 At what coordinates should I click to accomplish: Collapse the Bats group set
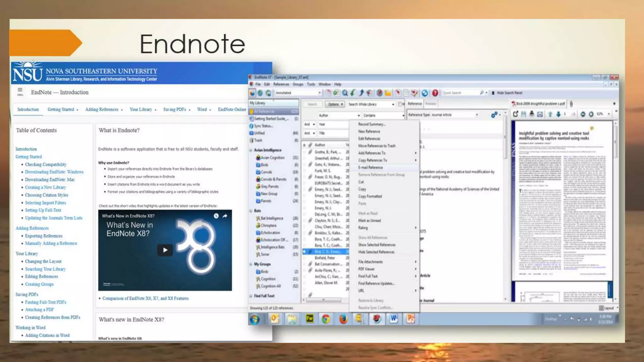251,211
